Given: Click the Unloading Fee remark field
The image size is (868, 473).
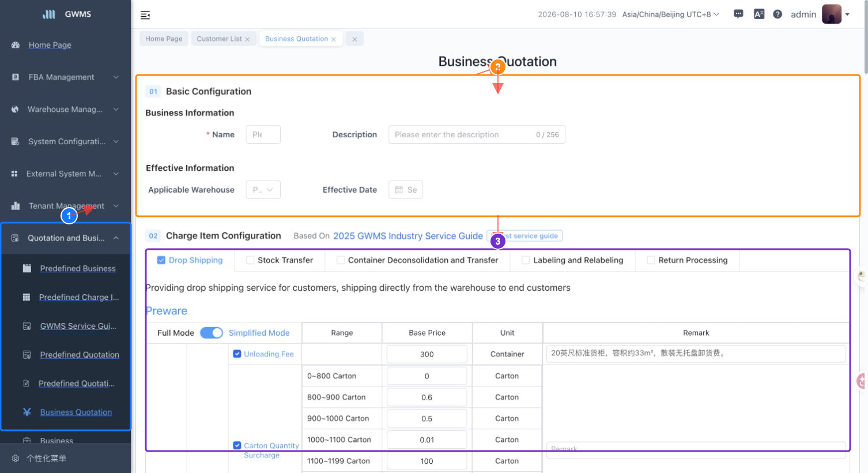Looking at the screenshot, I should click(x=696, y=354).
